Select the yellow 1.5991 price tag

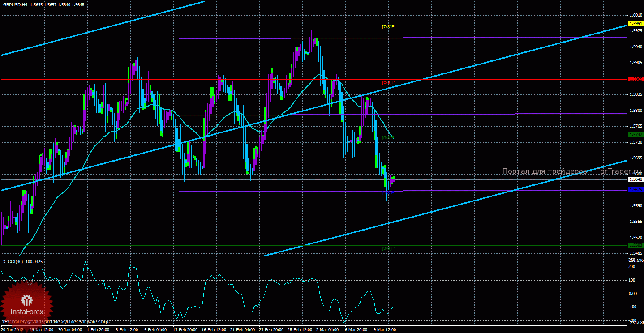pos(635,24)
